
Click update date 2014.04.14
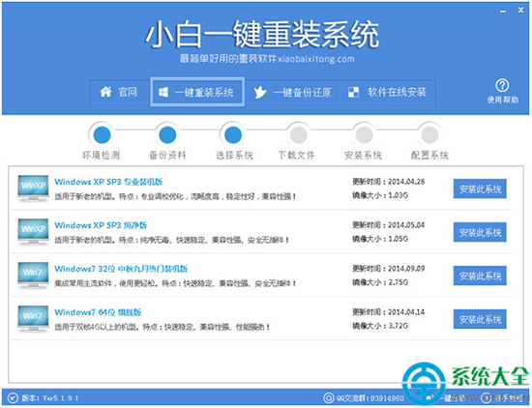point(406,312)
